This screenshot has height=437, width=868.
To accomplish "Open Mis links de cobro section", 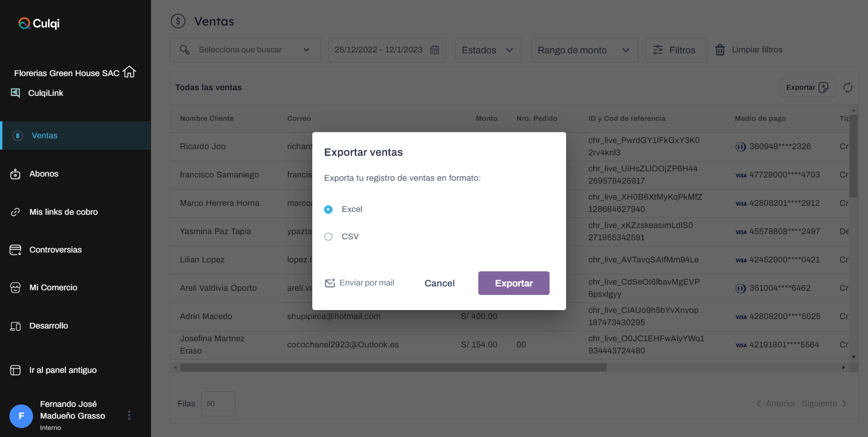I will click(63, 212).
